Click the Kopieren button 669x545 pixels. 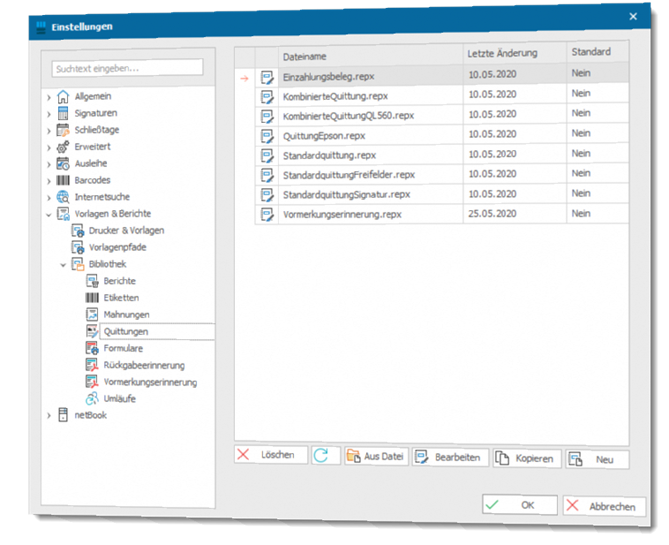pyautogui.click(x=527, y=459)
